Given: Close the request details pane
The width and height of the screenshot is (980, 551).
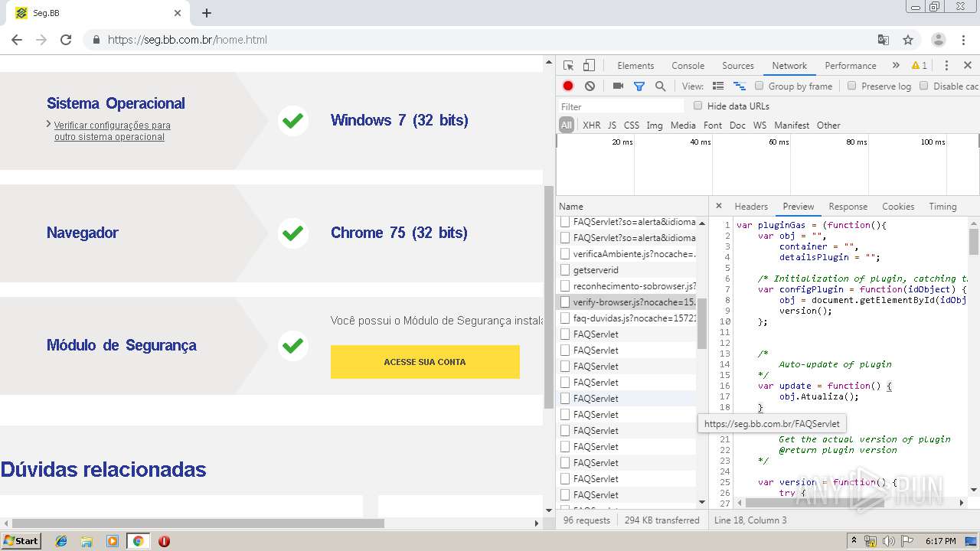Looking at the screenshot, I should pyautogui.click(x=718, y=206).
